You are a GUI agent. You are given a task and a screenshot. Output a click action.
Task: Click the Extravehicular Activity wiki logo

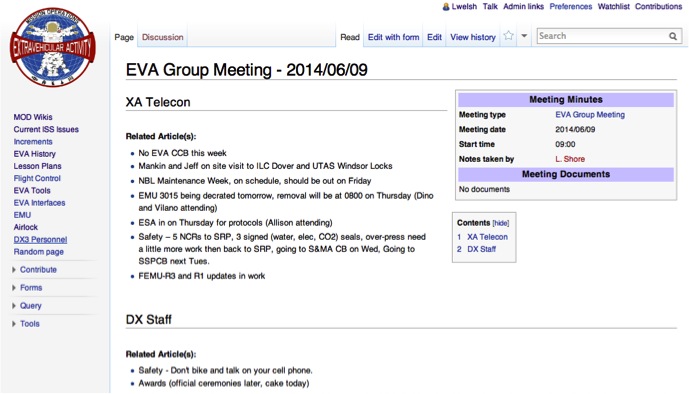[x=52, y=47]
